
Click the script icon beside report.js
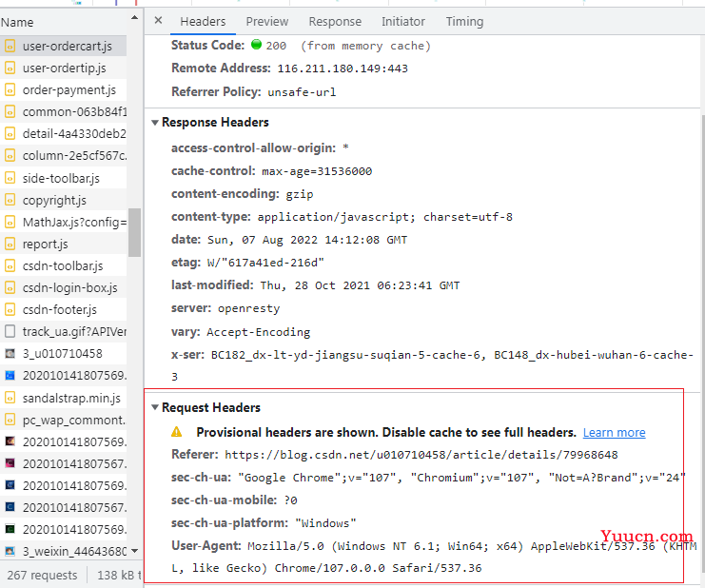[10, 244]
